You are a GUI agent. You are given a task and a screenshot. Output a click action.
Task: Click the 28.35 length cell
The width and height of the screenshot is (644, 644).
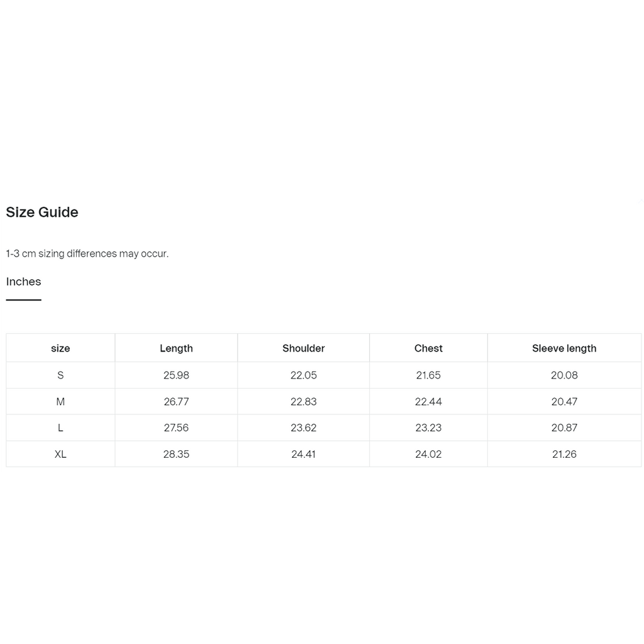click(176, 454)
